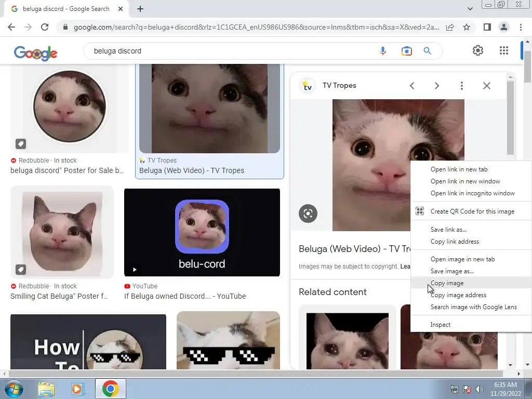Click the sad crying cat related image
532x399 pixels.
348,341
